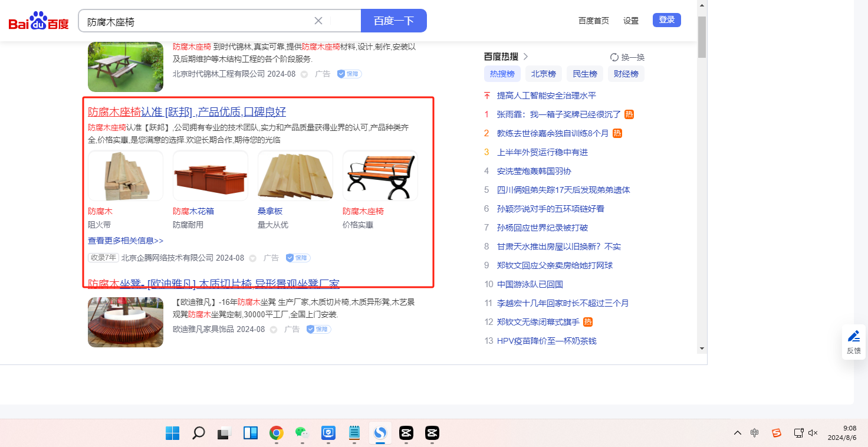Click the 热 tag next to 教练去世 headline
This screenshot has height=447, width=868.
click(617, 133)
